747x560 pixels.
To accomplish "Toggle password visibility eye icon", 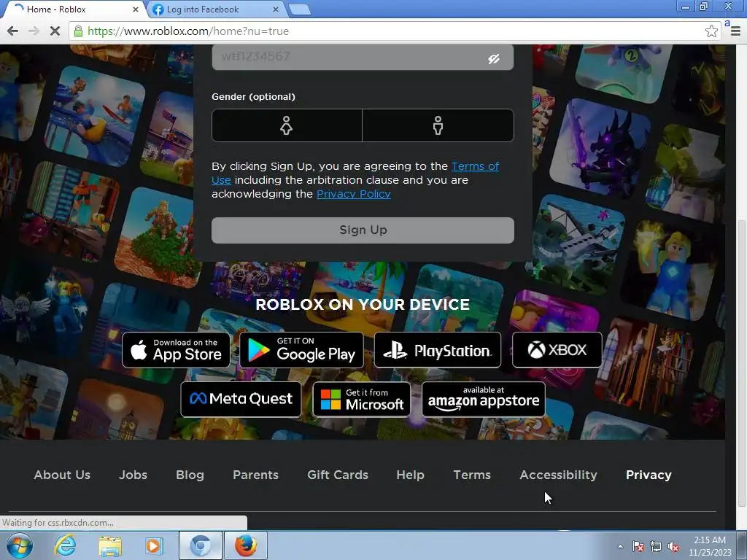I will 494,58.
